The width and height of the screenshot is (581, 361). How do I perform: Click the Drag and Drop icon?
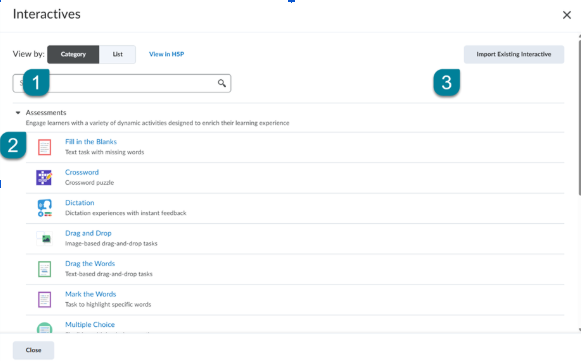44,239
